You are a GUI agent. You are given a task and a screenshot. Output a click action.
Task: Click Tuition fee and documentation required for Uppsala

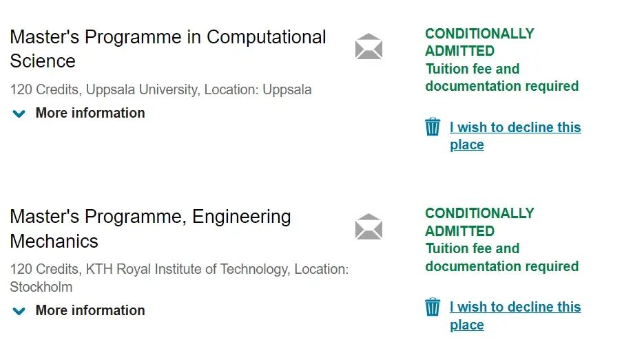[502, 77]
